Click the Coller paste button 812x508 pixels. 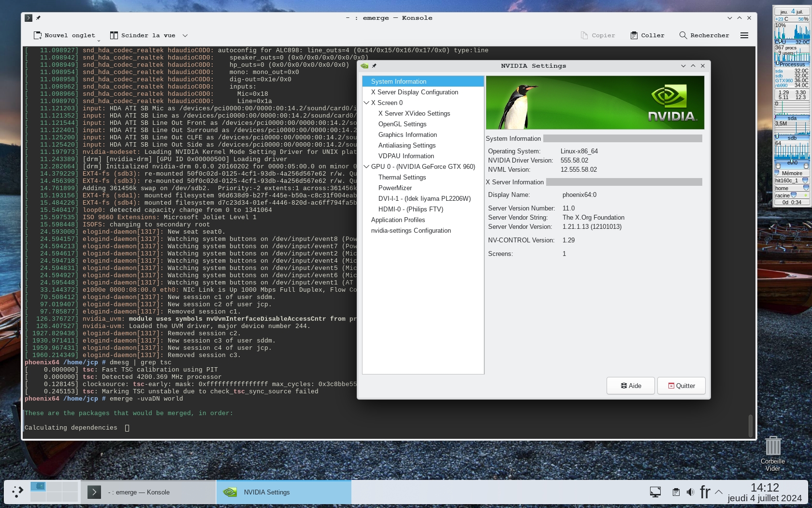(647, 35)
